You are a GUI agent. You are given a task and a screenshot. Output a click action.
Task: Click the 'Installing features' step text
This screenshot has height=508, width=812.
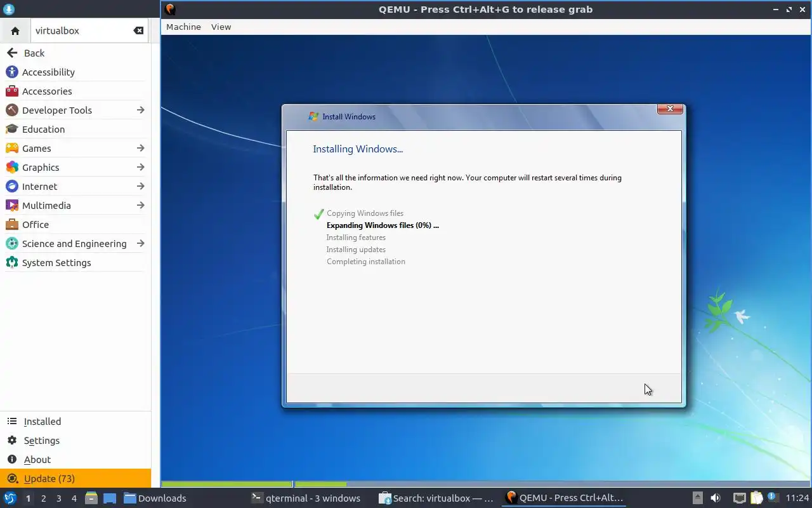356,237
